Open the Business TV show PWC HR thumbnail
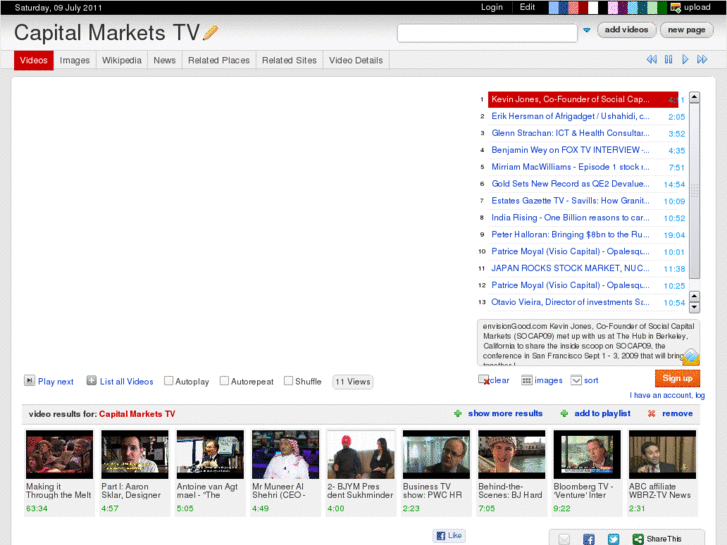This screenshot has width=727, height=545. point(436,454)
